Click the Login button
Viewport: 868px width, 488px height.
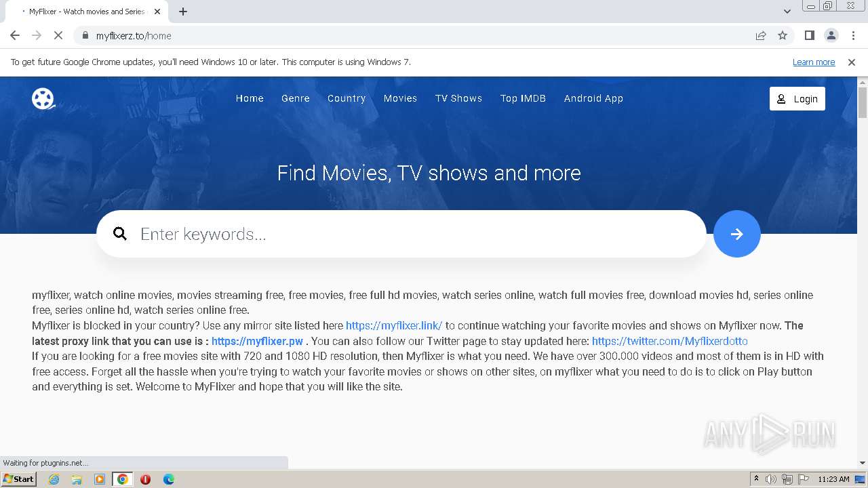click(x=797, y=98)
